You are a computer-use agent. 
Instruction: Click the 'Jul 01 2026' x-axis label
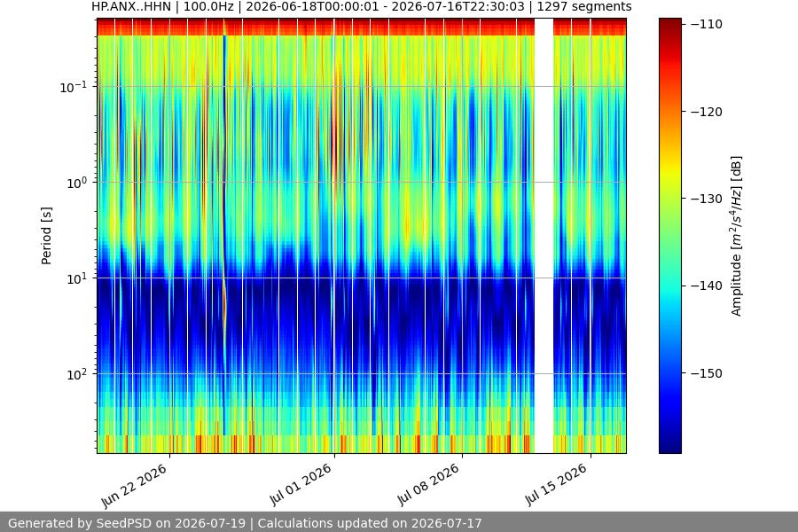pyautogui.click(x=301, y=485)
